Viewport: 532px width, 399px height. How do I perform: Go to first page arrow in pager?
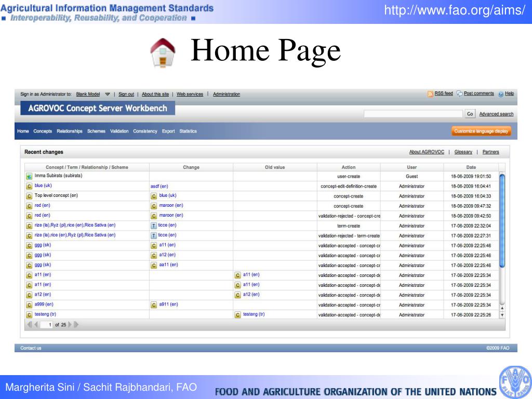[x=30, y=325]
